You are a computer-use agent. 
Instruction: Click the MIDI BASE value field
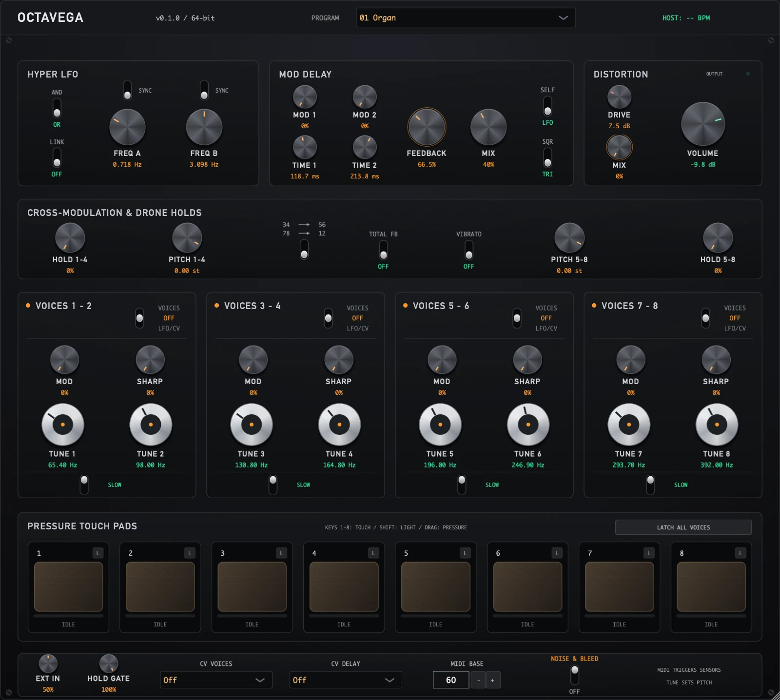(x=451, y=680)
